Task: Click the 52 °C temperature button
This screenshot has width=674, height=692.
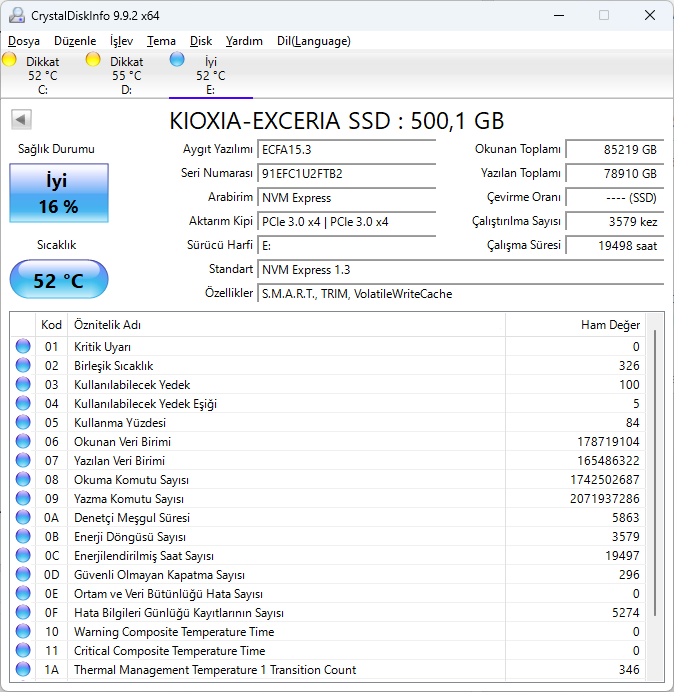Action: click(59, 279)
